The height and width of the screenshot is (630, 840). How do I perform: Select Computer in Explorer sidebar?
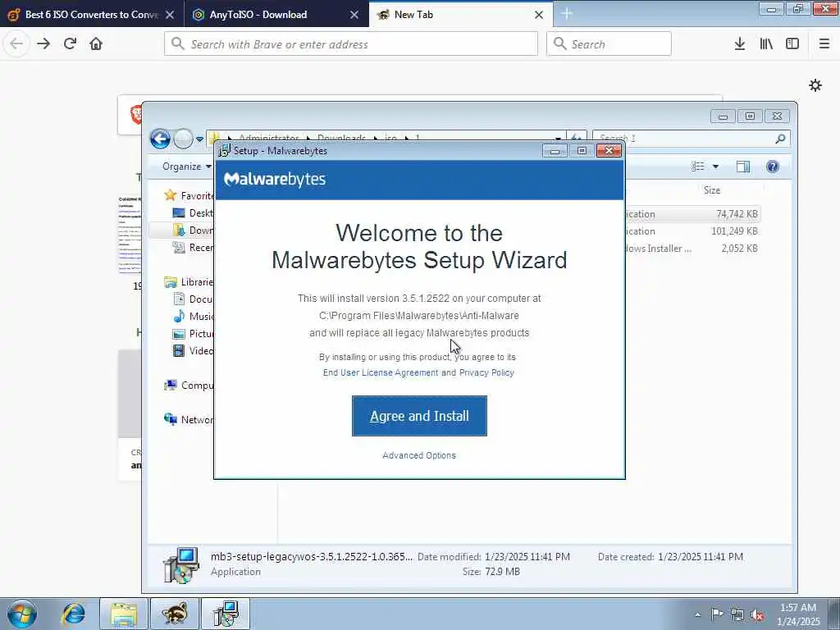[x=190, y=386]
